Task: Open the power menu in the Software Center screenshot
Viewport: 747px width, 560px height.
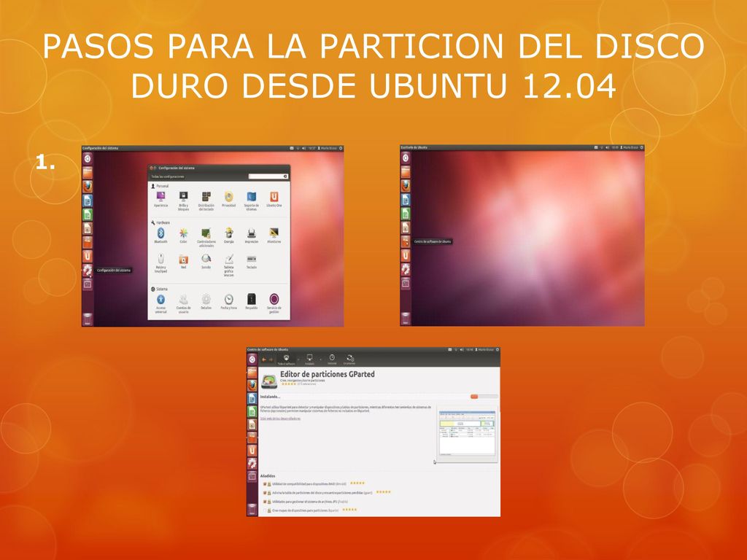Action: click(x=496, y=349)
